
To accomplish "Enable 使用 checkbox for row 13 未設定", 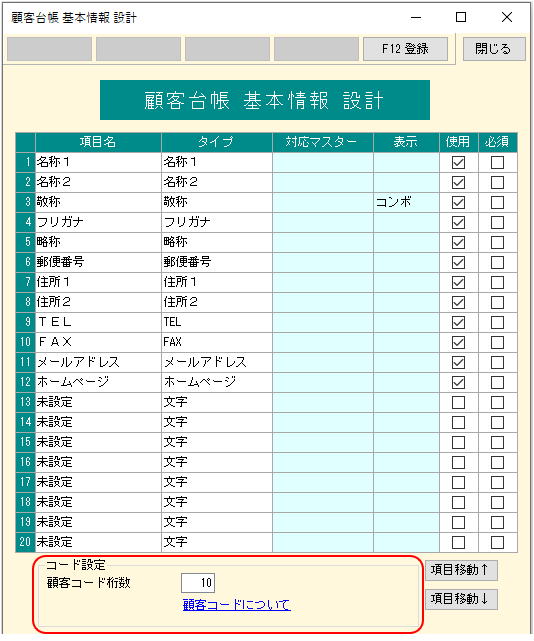I will pos(458,402).
